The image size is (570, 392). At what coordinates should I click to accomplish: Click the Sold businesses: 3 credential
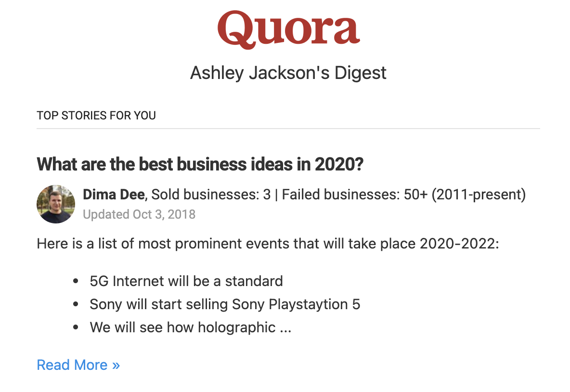(x=211, y=195)
